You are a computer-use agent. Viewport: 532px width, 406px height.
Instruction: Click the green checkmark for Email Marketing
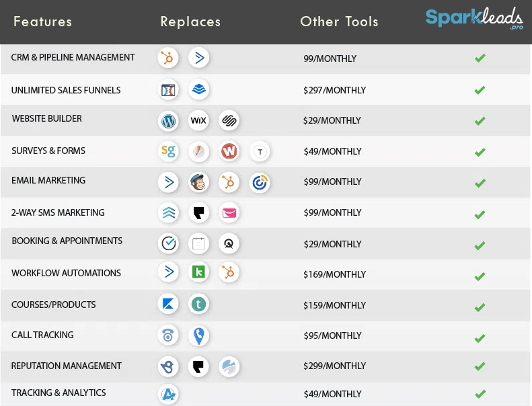tap(480, 183)
